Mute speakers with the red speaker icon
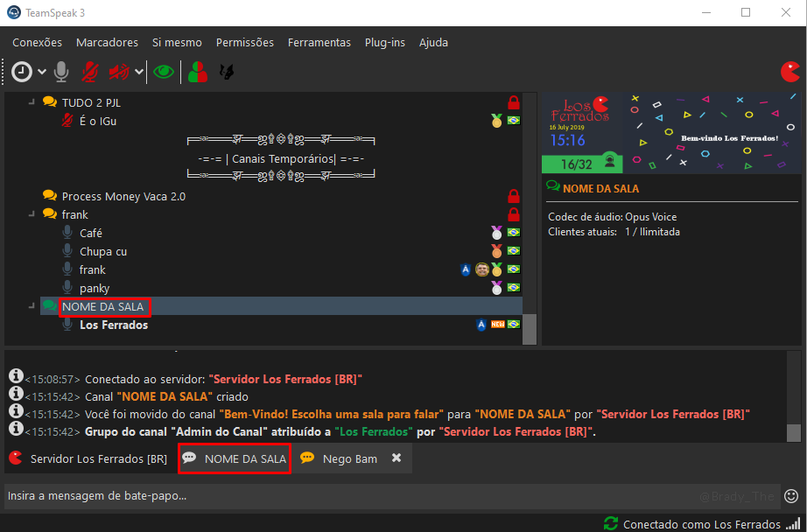Image resolution: width=807 pixels, height=532 pixels. tap(119, 72)
